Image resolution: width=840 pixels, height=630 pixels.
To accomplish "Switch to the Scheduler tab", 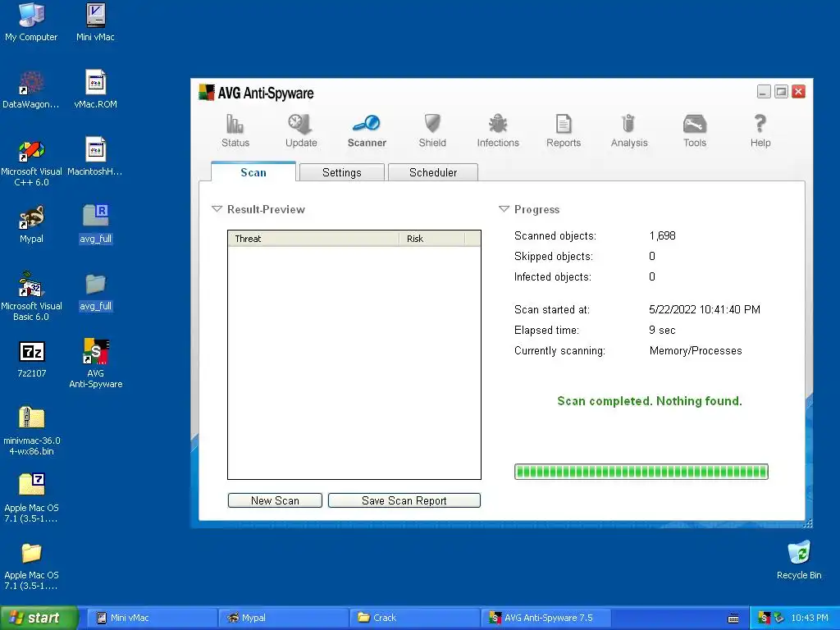I will coord(433,172).
